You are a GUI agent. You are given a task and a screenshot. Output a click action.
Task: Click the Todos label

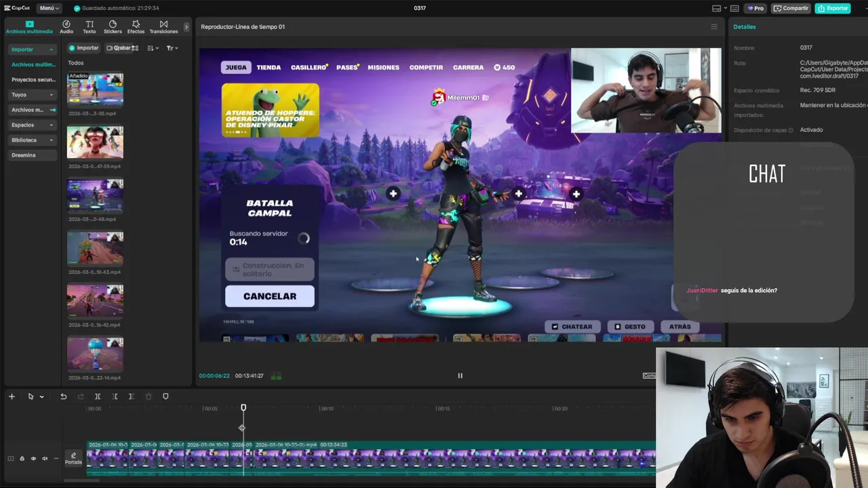(x=75, y=63)
